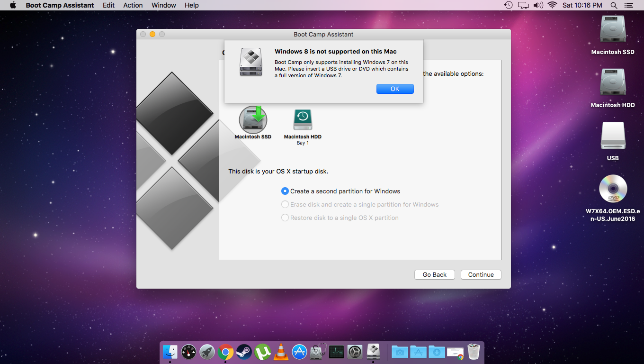This screenshot has width=644, height=364.
Task: Click the Sat 10:16 PM clock
Action: (x=582, y=5)
